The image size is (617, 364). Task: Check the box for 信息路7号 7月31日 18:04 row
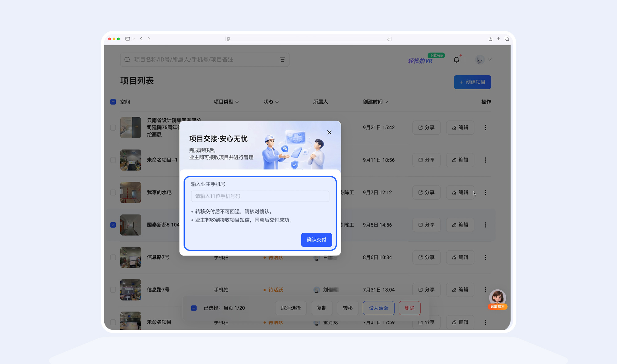click(x=113, y=290)
